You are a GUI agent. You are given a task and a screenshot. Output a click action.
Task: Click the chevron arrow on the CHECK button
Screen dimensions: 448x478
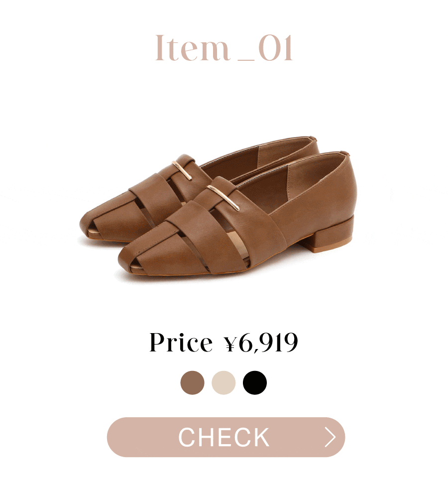(x=330, y=437)
